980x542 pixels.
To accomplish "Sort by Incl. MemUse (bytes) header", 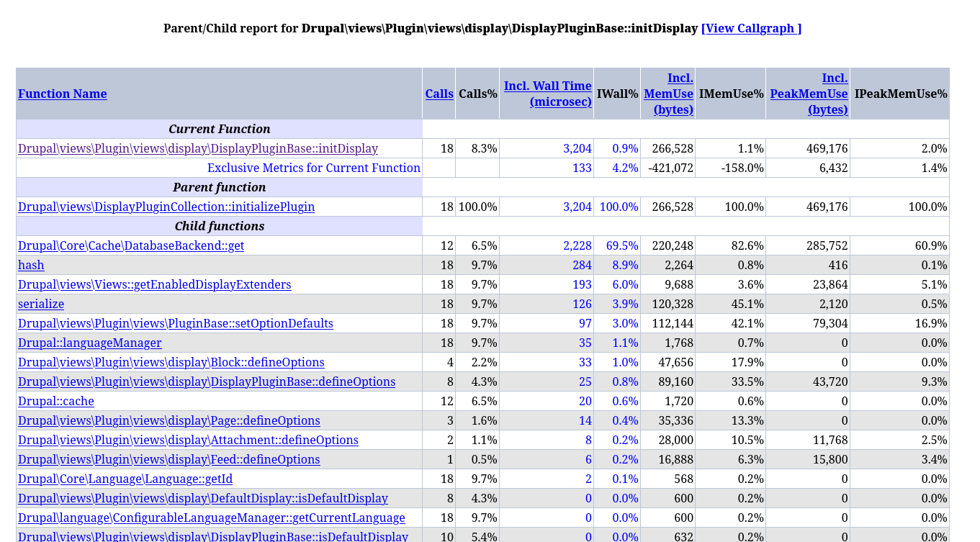I will pyautogui.click(x=669, y=94).
